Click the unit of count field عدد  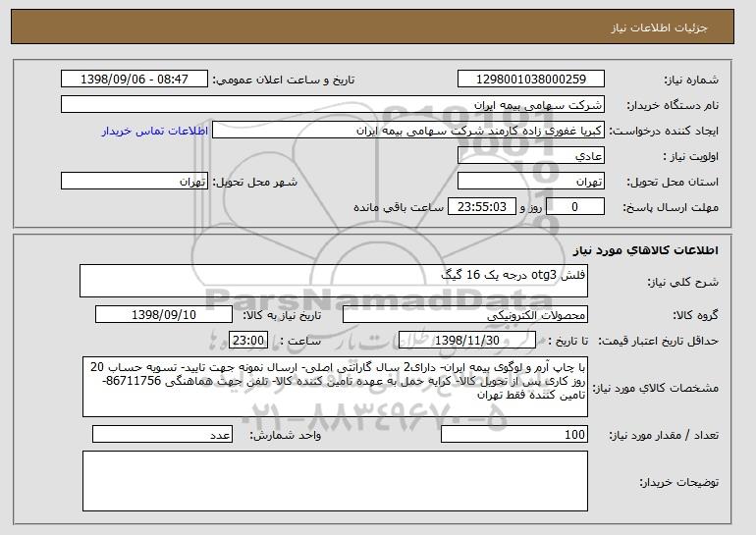(x=162, y=434)
